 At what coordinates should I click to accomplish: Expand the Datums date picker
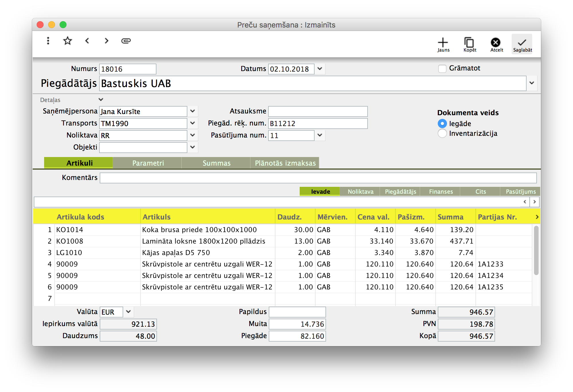(x=320, y=69)
